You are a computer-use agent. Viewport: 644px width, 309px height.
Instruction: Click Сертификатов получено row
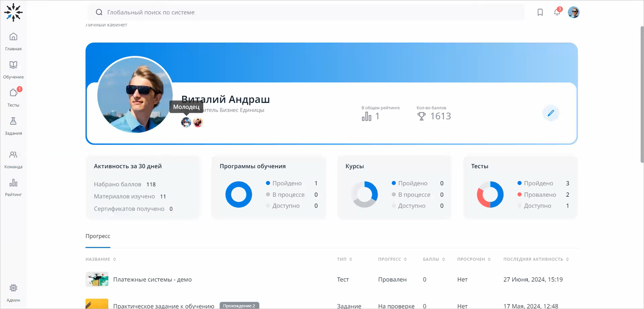(x=133, y=209)
